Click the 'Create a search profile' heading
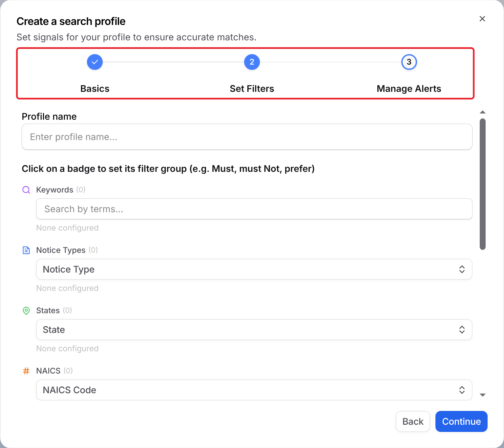Image resolution: width=504 pixels, height=448 pixels. [71, 21]
